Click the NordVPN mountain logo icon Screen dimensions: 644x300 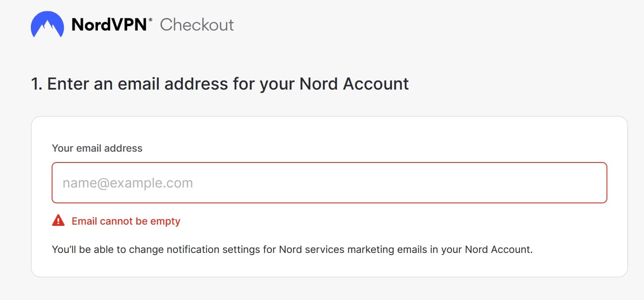pos(47,24)
